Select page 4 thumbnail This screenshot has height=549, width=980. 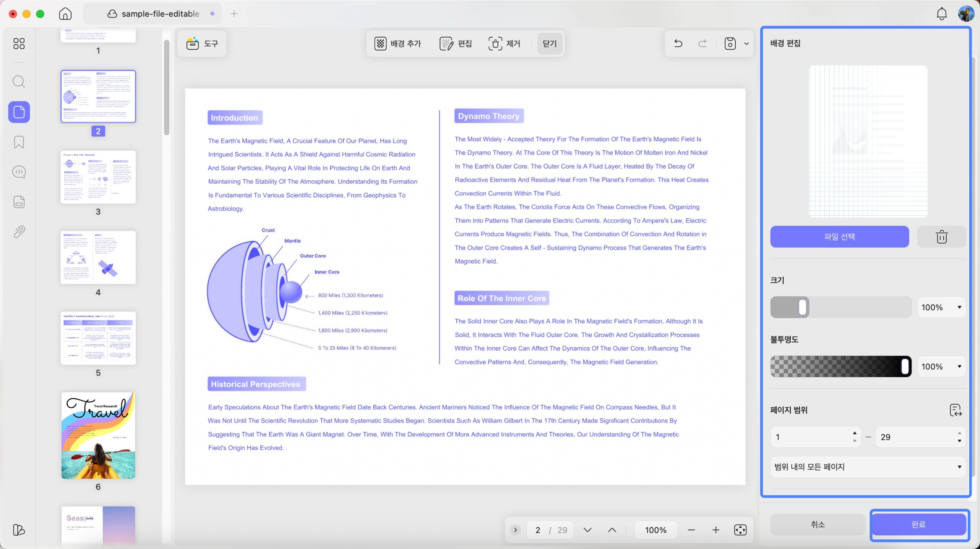(x=98, y=257)
